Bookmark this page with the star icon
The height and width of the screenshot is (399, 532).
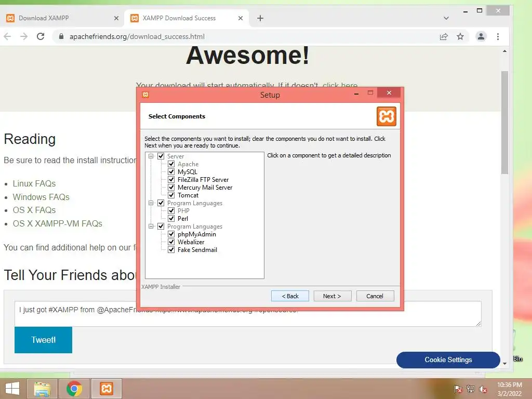tap(460, 36)
